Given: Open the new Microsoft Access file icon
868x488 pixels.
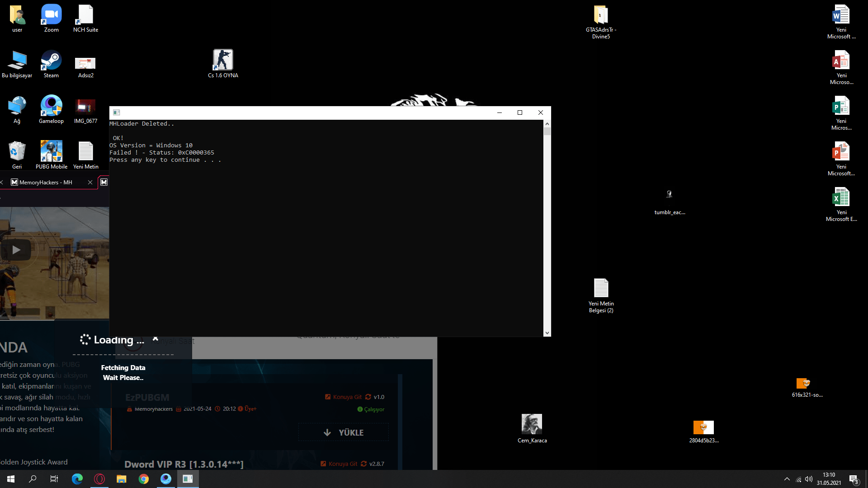Looking at the screenshot, I should 841,67.
